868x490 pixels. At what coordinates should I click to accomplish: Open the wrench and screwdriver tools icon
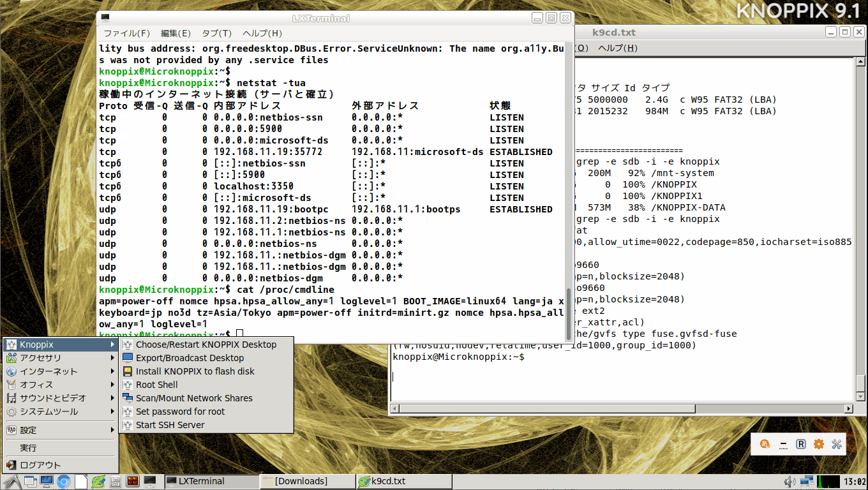837,444
